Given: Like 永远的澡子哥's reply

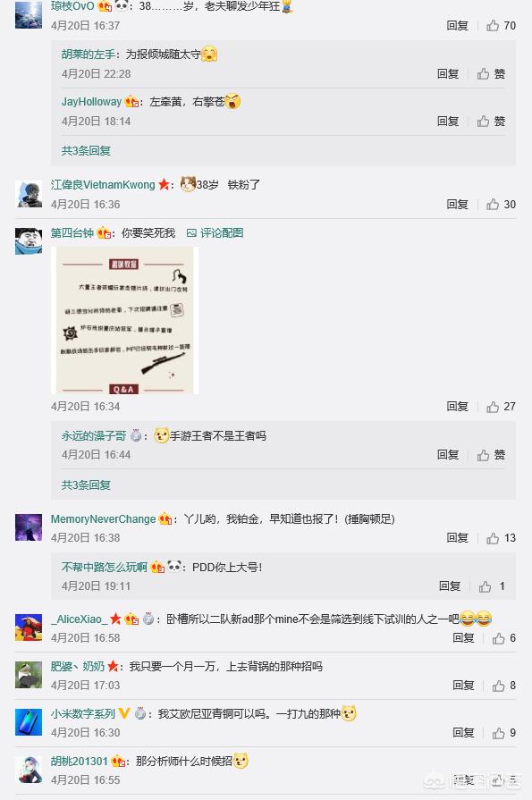Looking at the screenshot, I should point(491,455).
